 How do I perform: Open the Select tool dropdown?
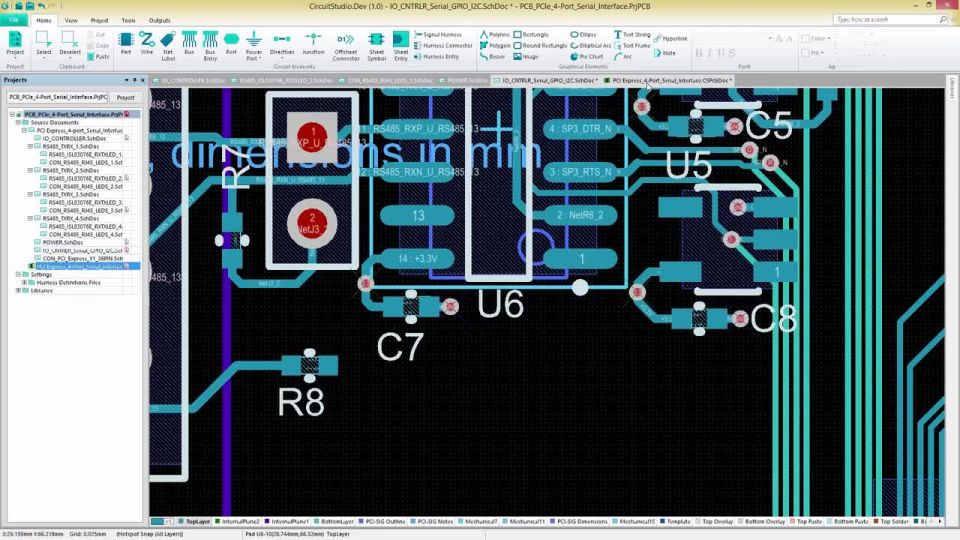click(43, 58)
